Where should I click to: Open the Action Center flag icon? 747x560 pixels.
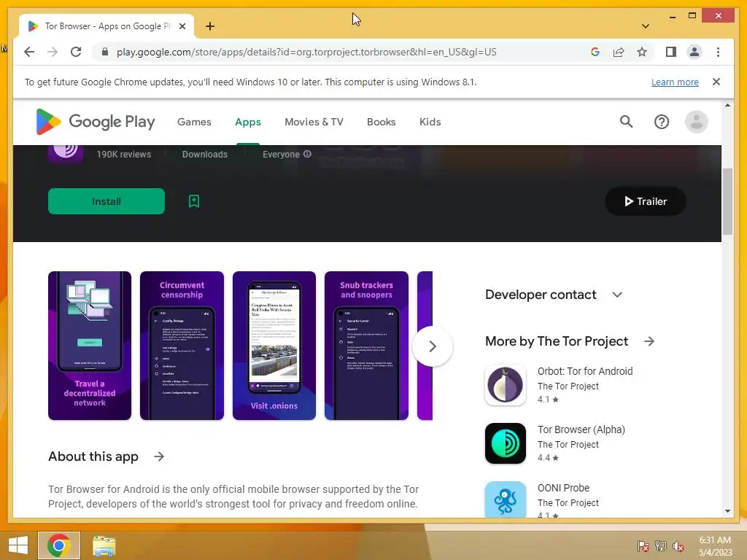click(x=643, y=545)
